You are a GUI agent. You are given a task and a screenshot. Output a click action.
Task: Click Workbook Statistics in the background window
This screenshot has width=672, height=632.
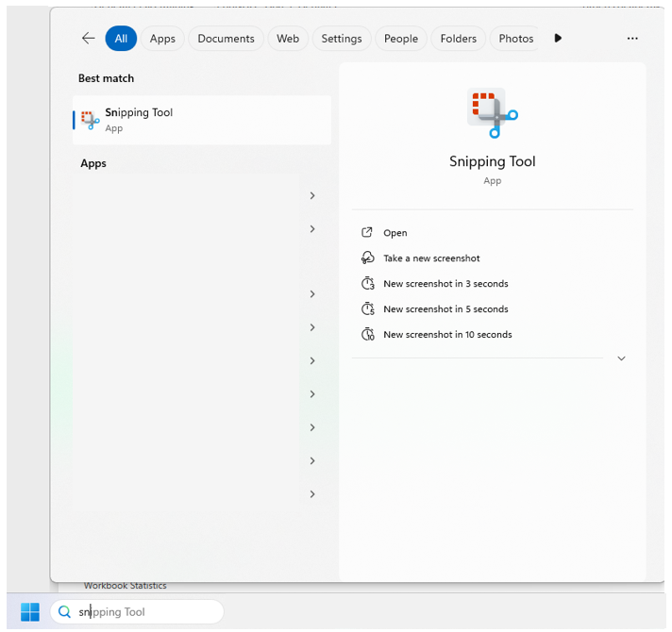[x=126, y=586]
